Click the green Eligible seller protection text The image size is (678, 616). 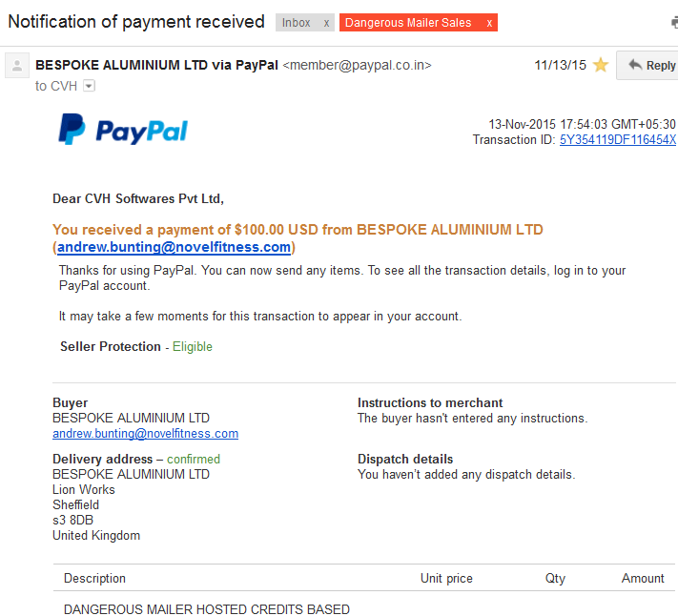193,347
